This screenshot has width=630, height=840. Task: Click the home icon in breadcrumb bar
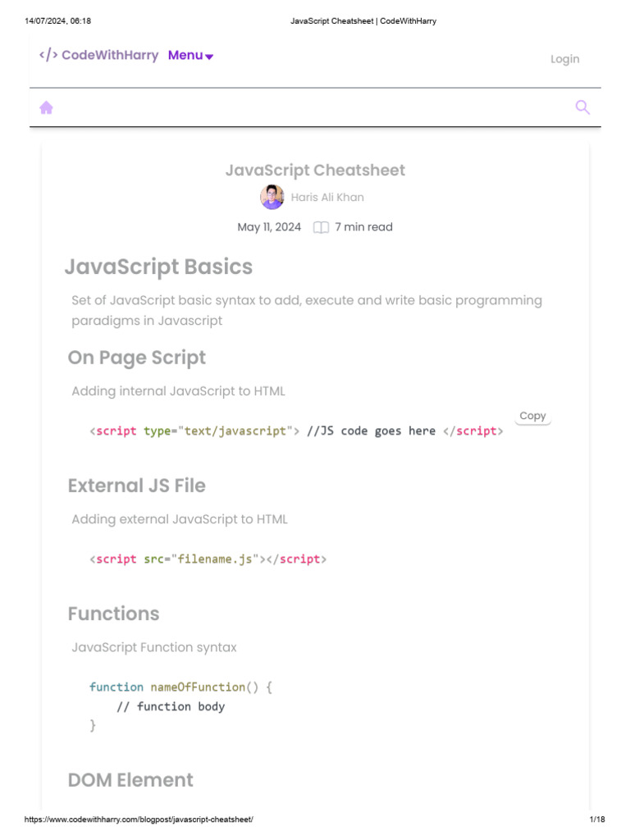[x=47, y=107]
